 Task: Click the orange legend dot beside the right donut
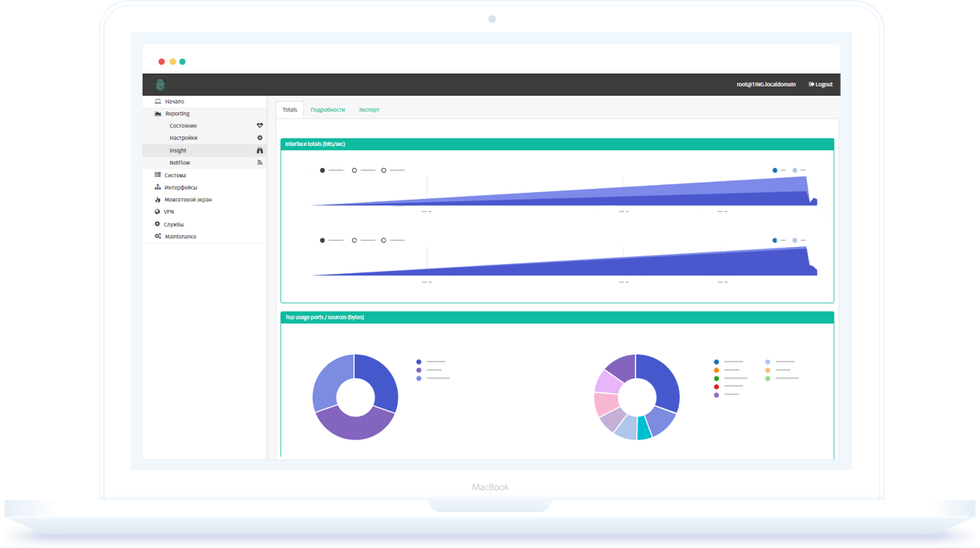[x=716, y=370]
